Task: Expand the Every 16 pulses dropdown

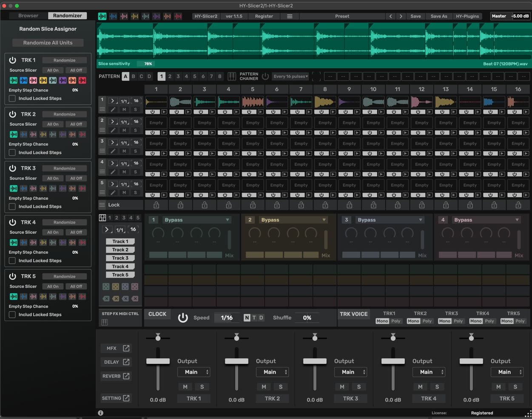Action: click(290, 76)
